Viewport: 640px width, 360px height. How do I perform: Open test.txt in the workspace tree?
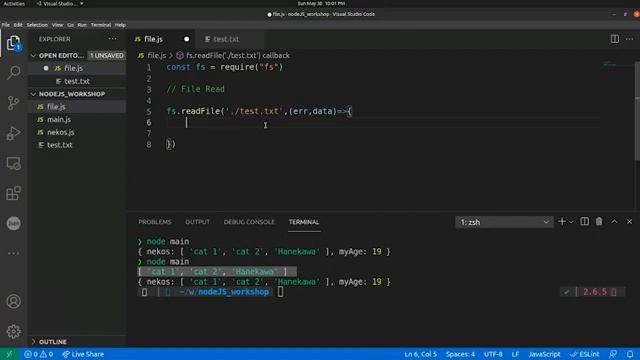[77, 145]
